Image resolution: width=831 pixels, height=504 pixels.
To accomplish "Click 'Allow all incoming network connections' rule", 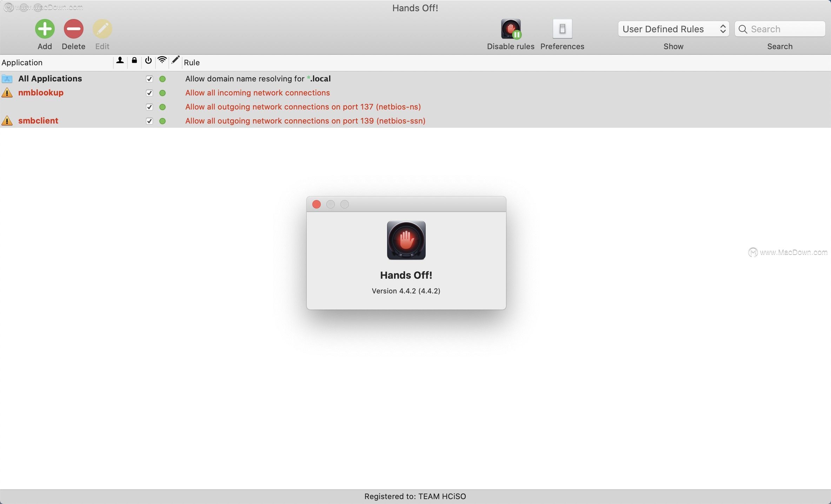I will 258,93.
